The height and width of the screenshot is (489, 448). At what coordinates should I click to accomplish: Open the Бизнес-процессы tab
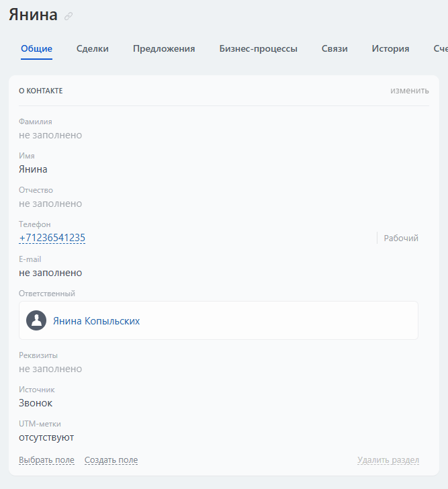(259, 48)
